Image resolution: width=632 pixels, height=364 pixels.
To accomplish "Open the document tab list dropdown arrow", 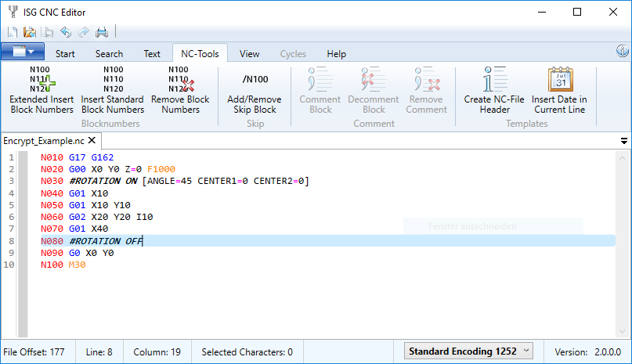I will pos(624,141).
